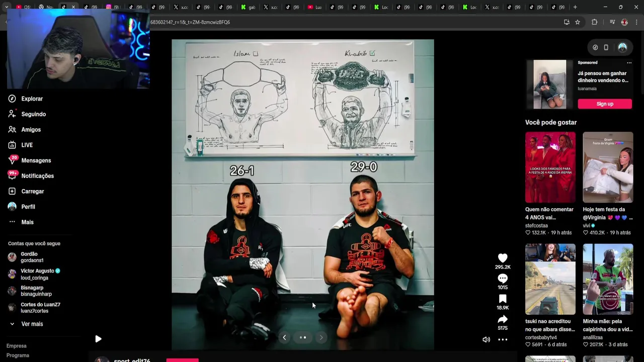644x362 pixels.
Task: Open the ad title 'Já pensou em ganhar dinheiro'
Action: click(x=603, y=77)
